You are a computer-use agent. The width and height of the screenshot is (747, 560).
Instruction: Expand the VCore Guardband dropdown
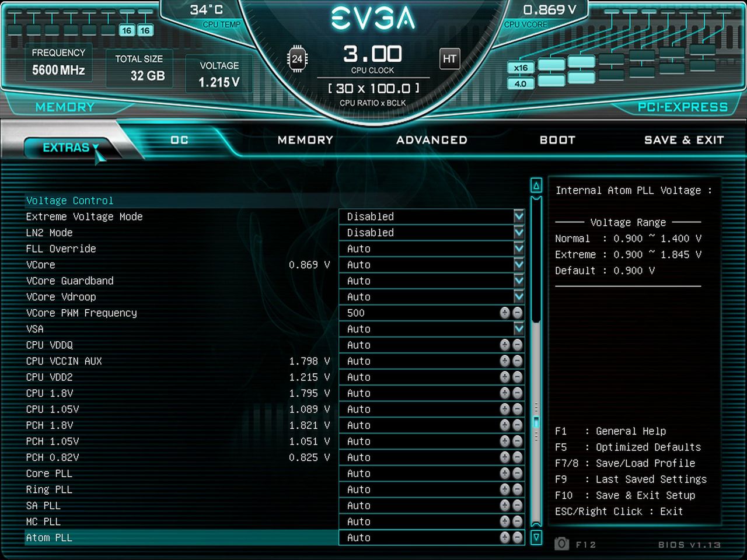[x=519, y=281]
